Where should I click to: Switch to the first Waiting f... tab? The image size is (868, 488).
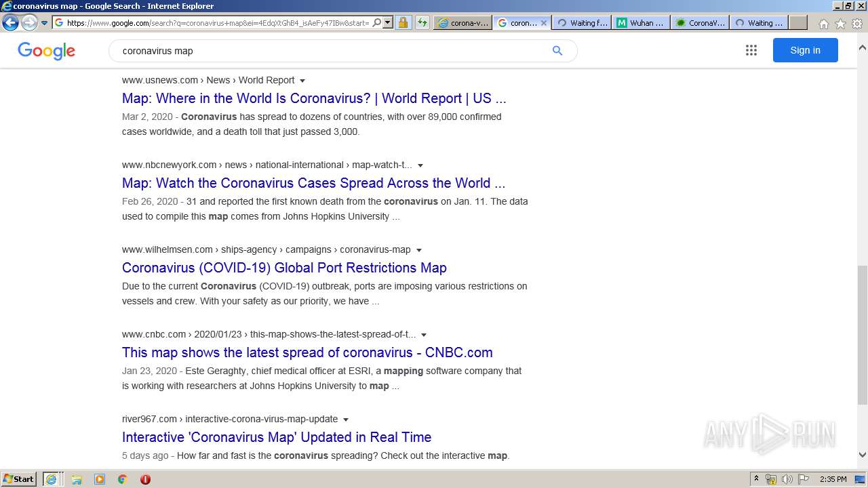[x=582, y=22]
